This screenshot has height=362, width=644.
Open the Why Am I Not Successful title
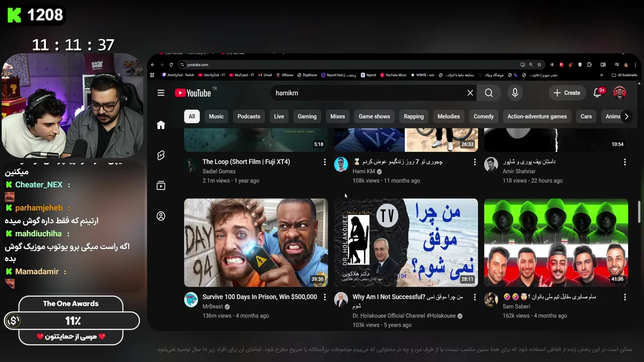(408, 301)
